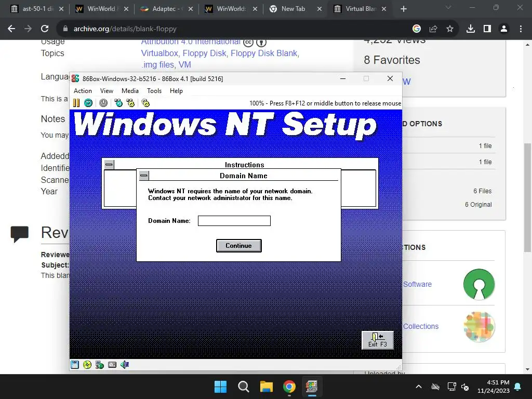Click the page vertical scrollbar thumb
The width and height of the screenshot is (532, 399).
point(527,197)
